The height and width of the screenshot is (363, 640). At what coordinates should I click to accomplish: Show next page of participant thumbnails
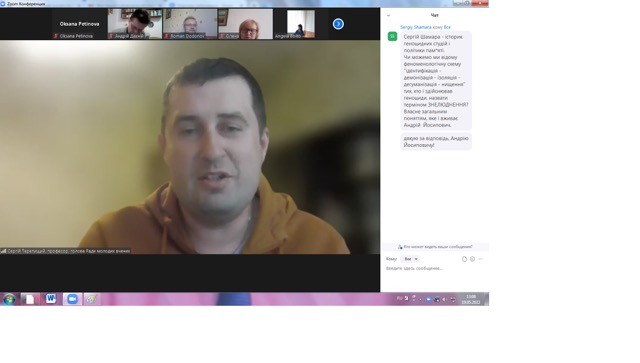338,24
